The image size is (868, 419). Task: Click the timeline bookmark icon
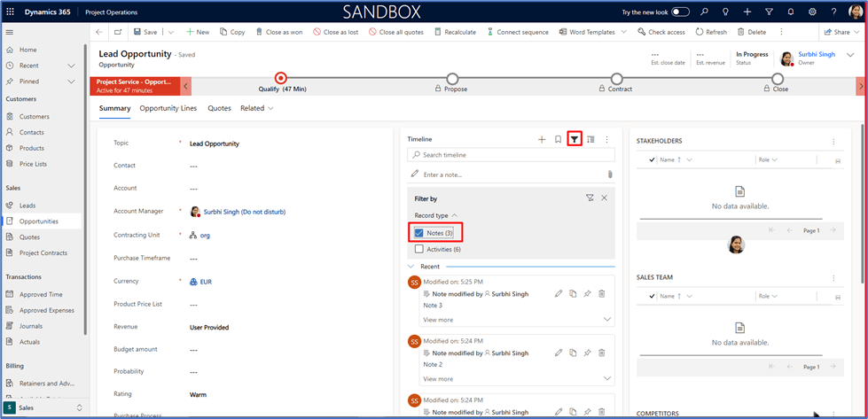[x=558, y=139]
